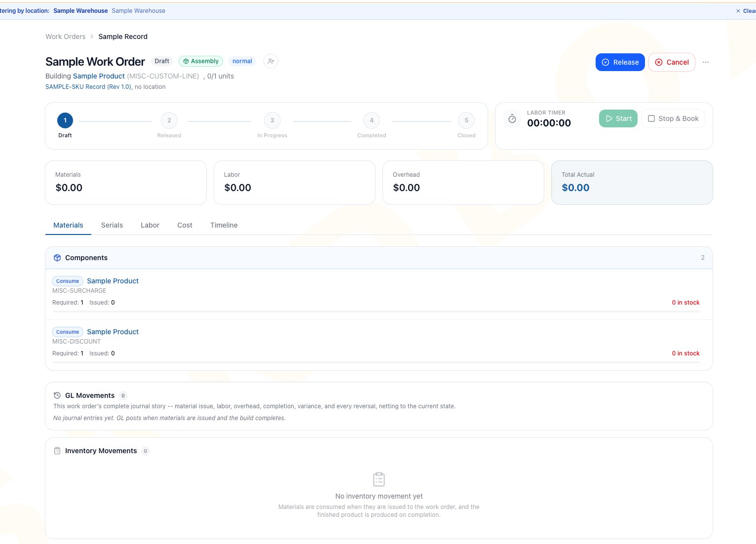Cancel the work order
The width and height of the screenshot is (756, 544).
[672, 62]
